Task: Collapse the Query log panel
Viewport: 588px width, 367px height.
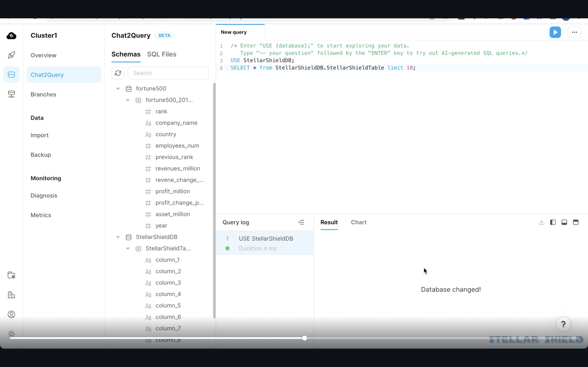Action: 301,222
